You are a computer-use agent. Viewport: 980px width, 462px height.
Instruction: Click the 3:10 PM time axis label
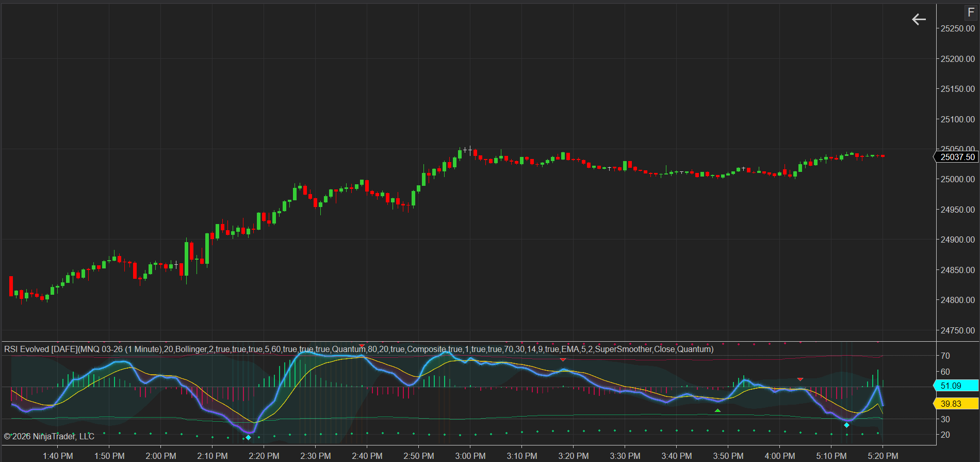click(522, 456)
